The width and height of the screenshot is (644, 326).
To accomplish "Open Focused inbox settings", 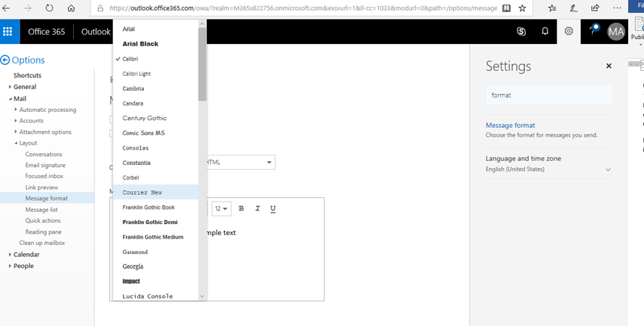I will coord(44,176).
